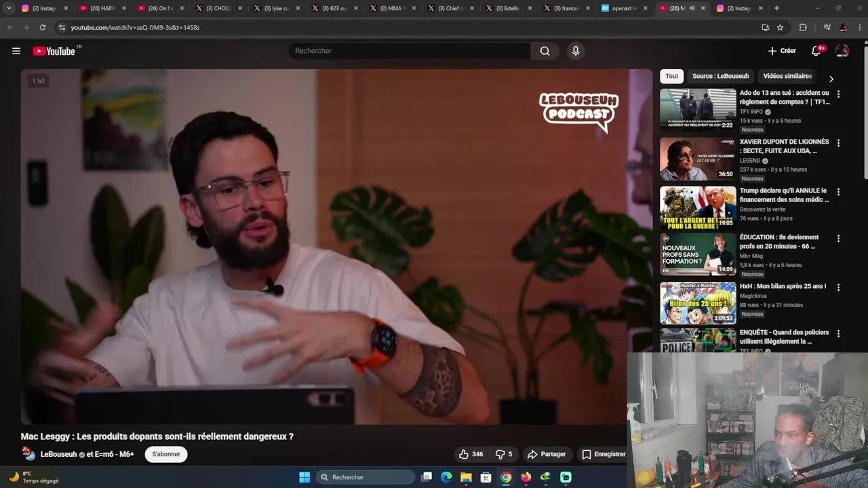Open Microsoft Store from the taskbar
This screenshot has width=868, height=488.
click(486, 477)
